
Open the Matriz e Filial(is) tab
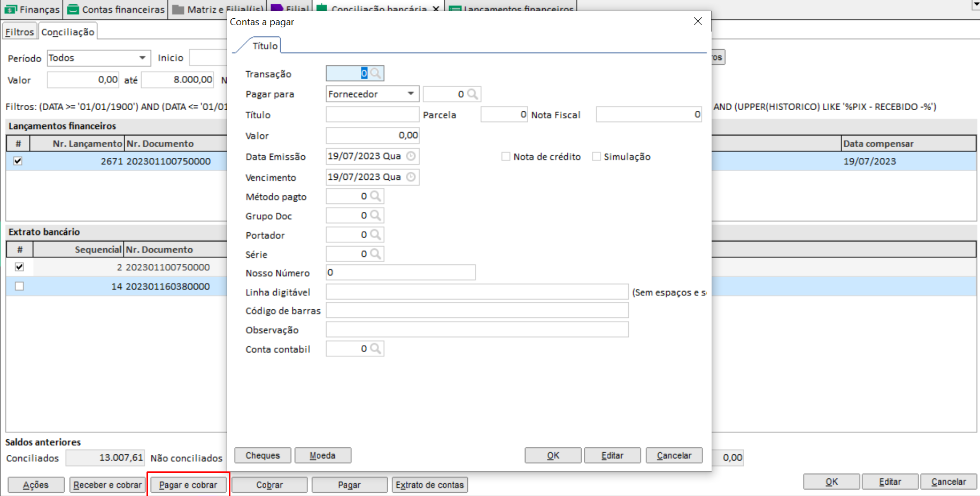pyautogui.click(x=218, y=10)
